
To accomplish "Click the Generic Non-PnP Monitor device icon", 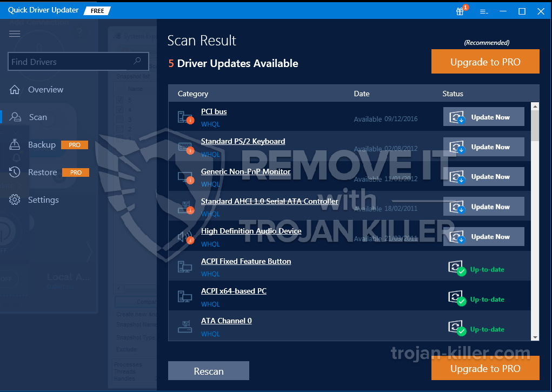I will tap(185, 177).
